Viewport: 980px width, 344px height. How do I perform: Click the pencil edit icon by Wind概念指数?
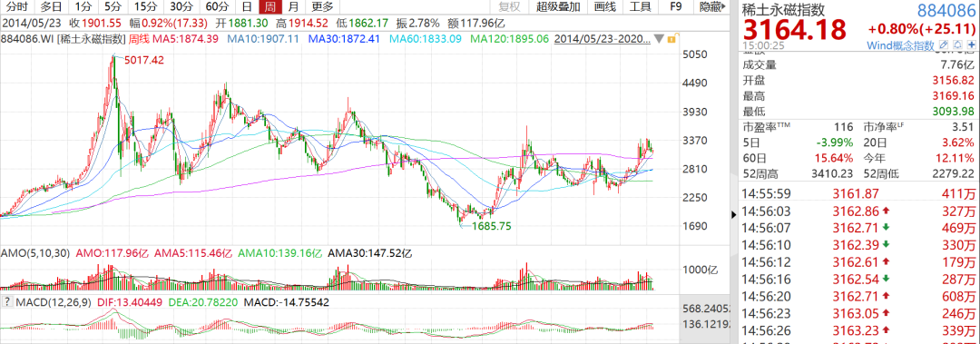(945, 45)
